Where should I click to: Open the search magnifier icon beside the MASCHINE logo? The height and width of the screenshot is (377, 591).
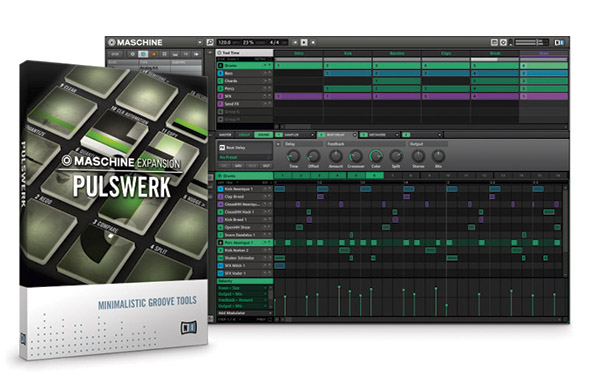click(x=210, y=43)
